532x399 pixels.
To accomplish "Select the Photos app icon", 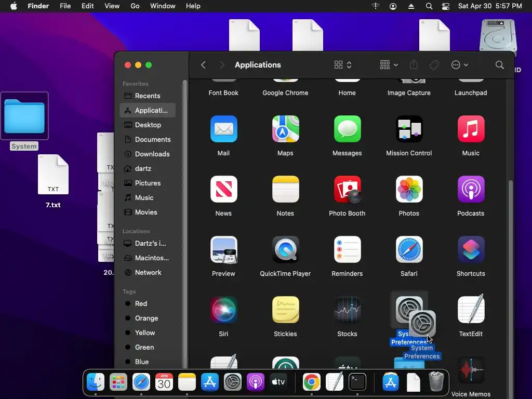I will tap(409, 189).
